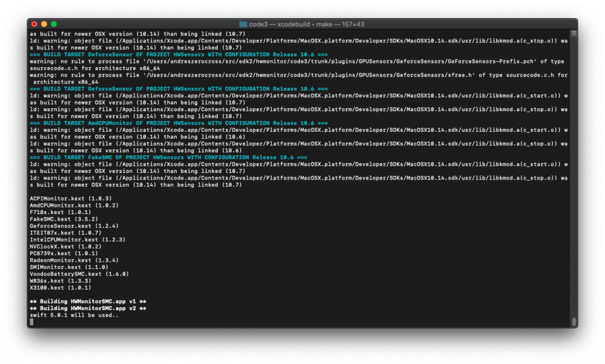Click the 'Building HWMonitorSMC.app v2' line

pos(88,308)
